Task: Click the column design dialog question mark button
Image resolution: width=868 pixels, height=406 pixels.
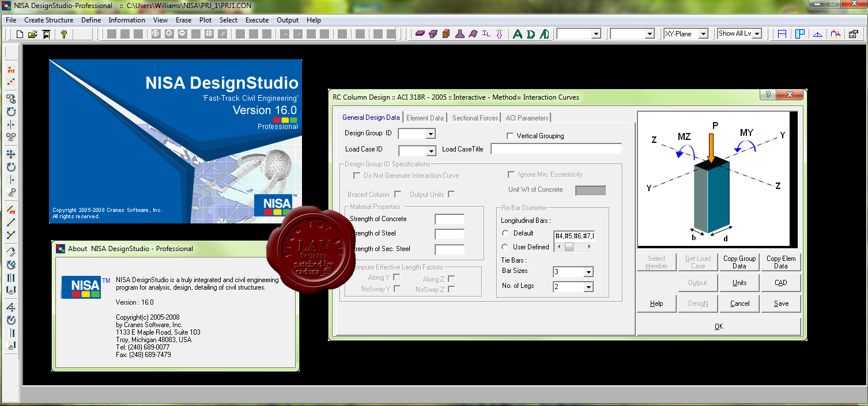Action: tap(768, 95)
